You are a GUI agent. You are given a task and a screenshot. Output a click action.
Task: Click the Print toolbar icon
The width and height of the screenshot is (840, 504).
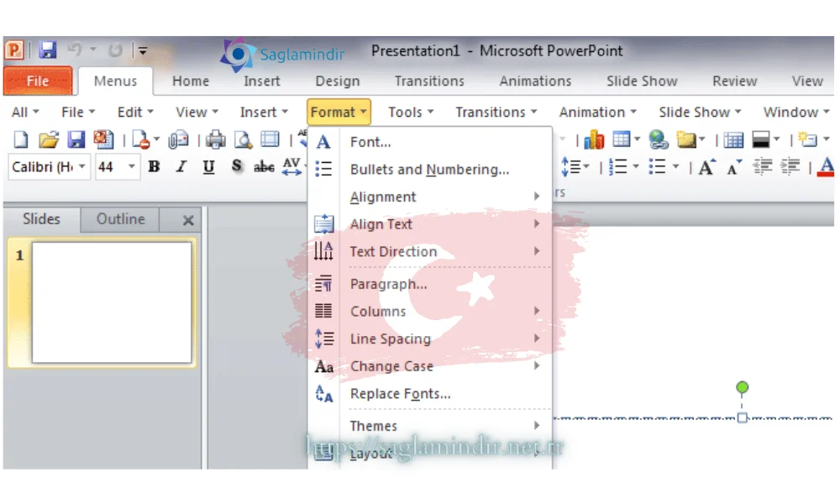[x=215, y=140]
